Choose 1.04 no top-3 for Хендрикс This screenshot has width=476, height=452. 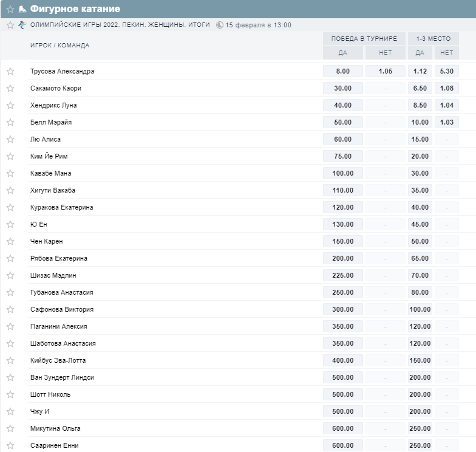446,105
